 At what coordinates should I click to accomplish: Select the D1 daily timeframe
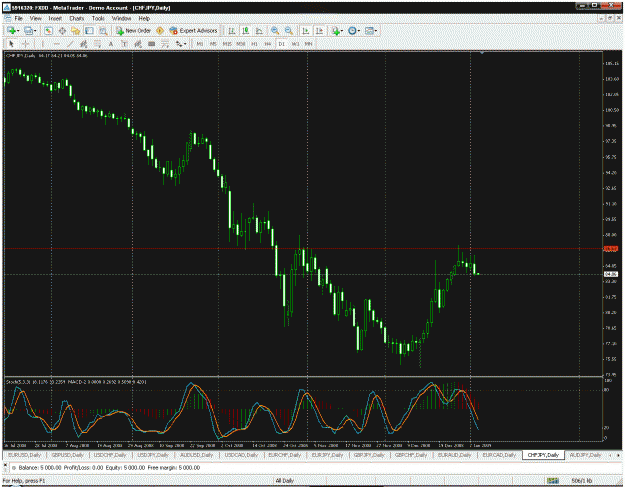pyautogui.click(x=281, y=44)
